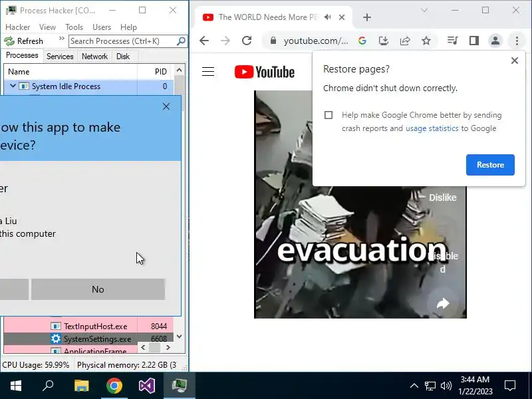The image size is (532, 399).
Task: Open the Hacker menu
Action: 18,27
